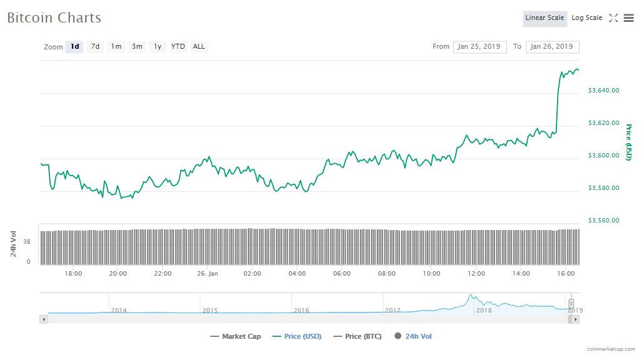644x360 pixels.
Task: Choose the 1y zoom option
Action: (x=158, y=47)
